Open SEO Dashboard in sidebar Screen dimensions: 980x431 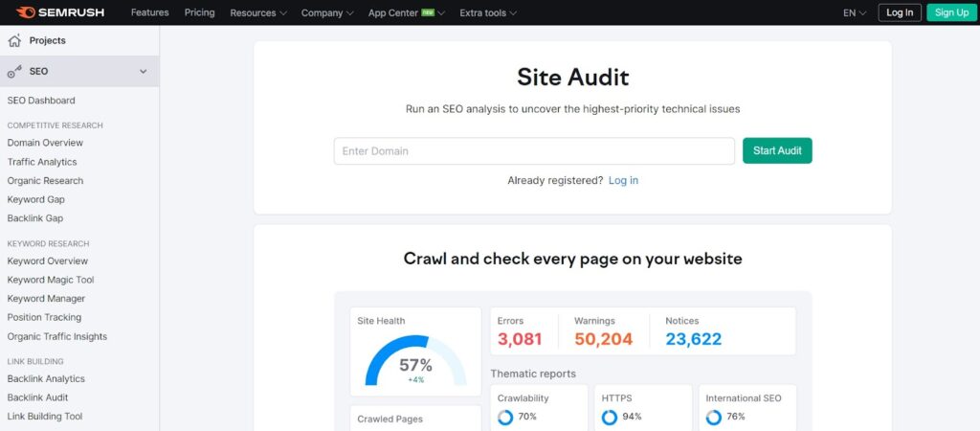pyautogui.click(x=41, y=101)
